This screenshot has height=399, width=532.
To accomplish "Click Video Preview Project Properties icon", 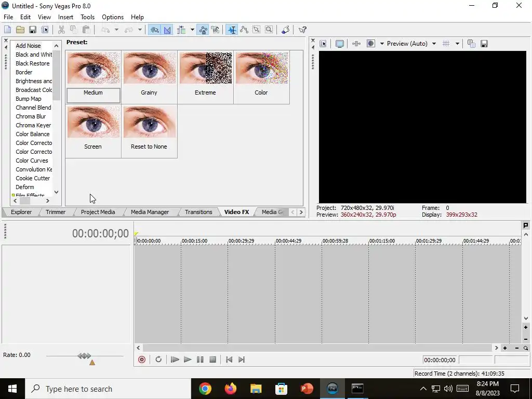I will click(323, 44).
